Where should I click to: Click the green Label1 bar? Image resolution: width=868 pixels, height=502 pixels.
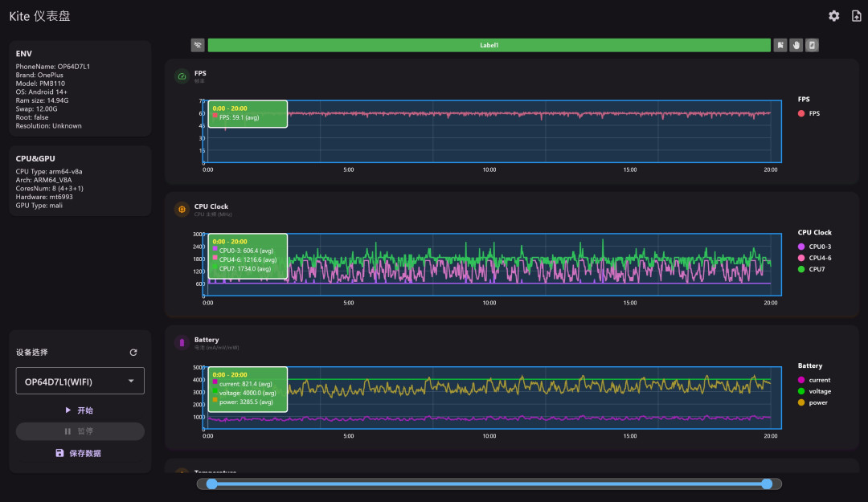[489, 46]
